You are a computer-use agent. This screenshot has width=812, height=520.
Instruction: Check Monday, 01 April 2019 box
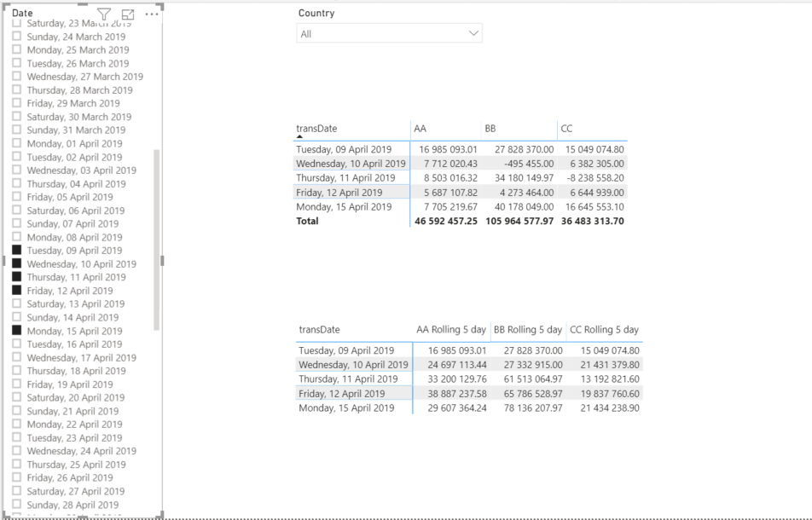coord(16,143)
